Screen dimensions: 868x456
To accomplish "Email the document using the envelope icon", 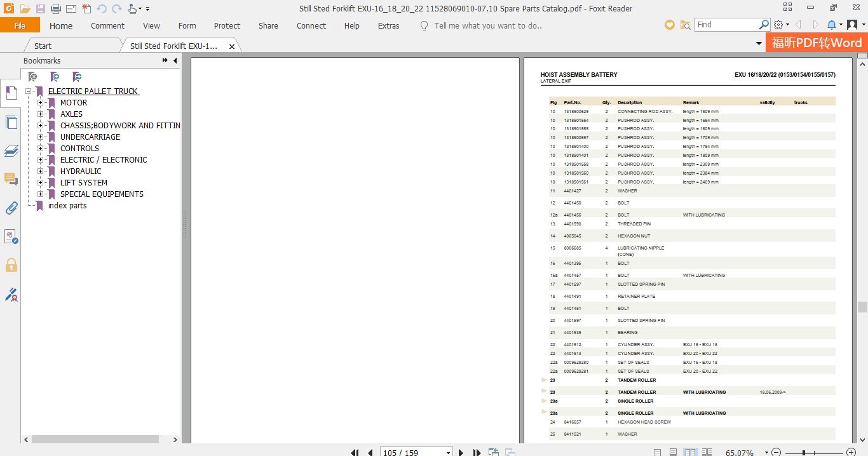I will [71, 9].
